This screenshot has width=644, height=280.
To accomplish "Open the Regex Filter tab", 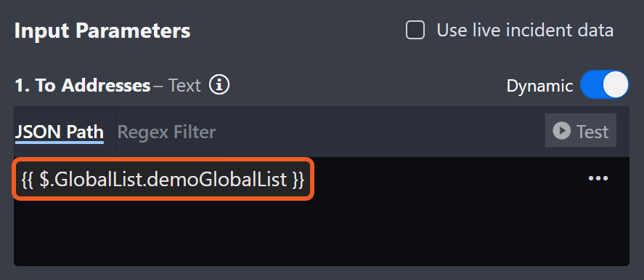I will (x=166, y=132).
